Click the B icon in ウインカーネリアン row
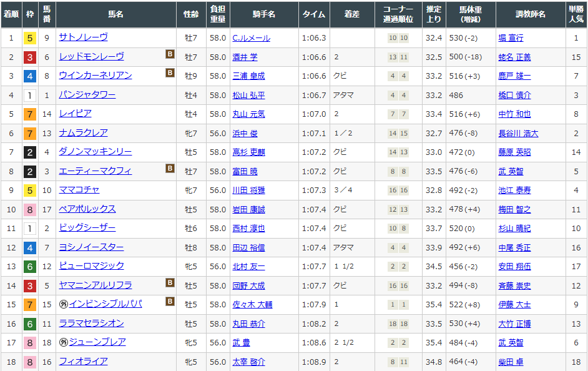This screenshot has width=588, height=371. pos(169,73)
